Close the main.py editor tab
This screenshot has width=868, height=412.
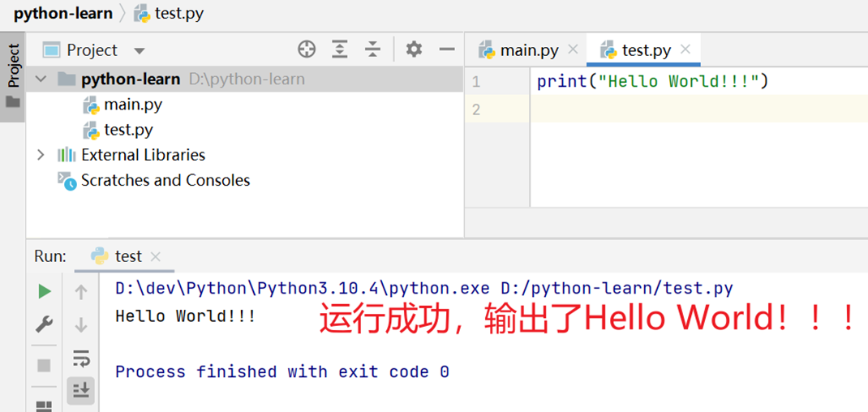tap(573, 49)
